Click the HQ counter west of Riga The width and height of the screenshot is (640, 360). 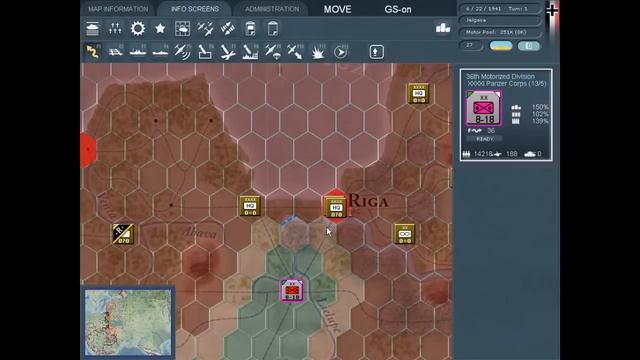[250, 206]
